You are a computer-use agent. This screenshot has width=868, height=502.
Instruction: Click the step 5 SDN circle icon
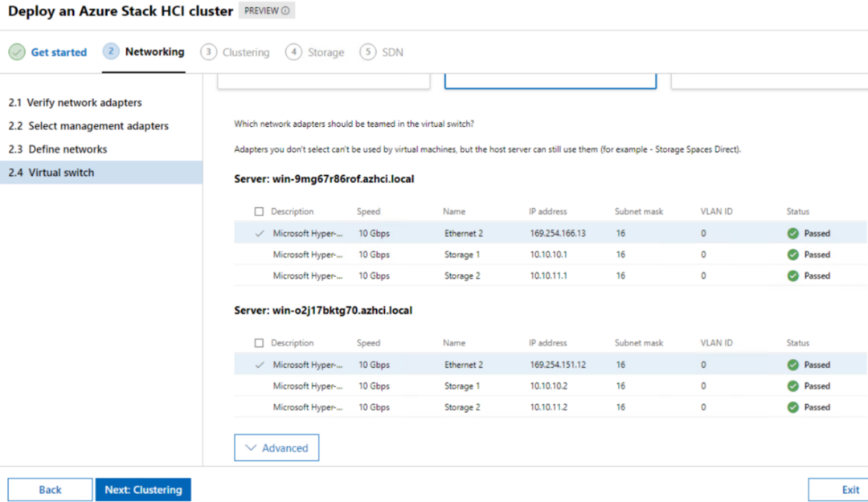(x=367, y=52)
